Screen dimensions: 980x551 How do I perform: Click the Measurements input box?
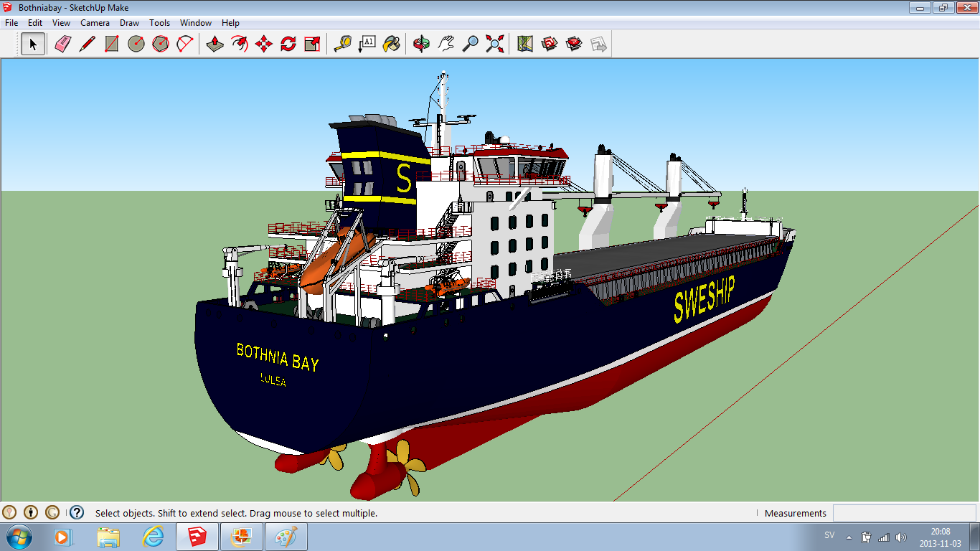[x=904, y=513]
